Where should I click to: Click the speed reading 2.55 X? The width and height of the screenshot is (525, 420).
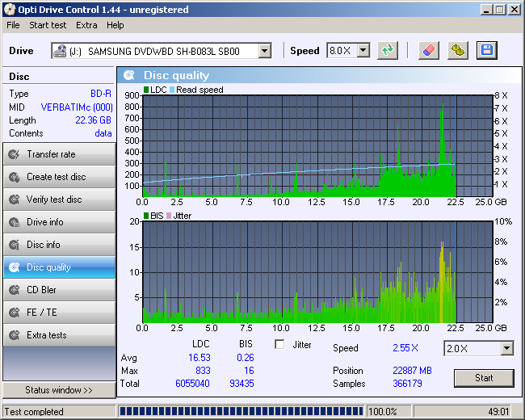click(x=405, y=348)
